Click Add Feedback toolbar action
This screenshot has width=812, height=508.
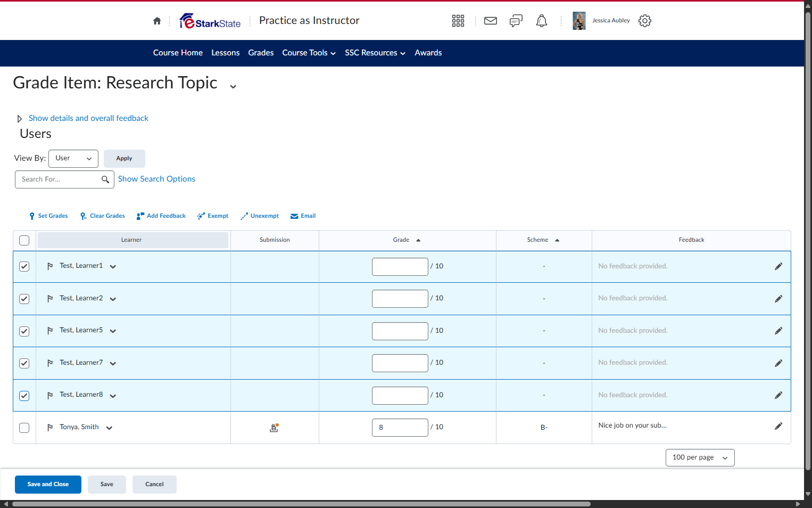161,216
